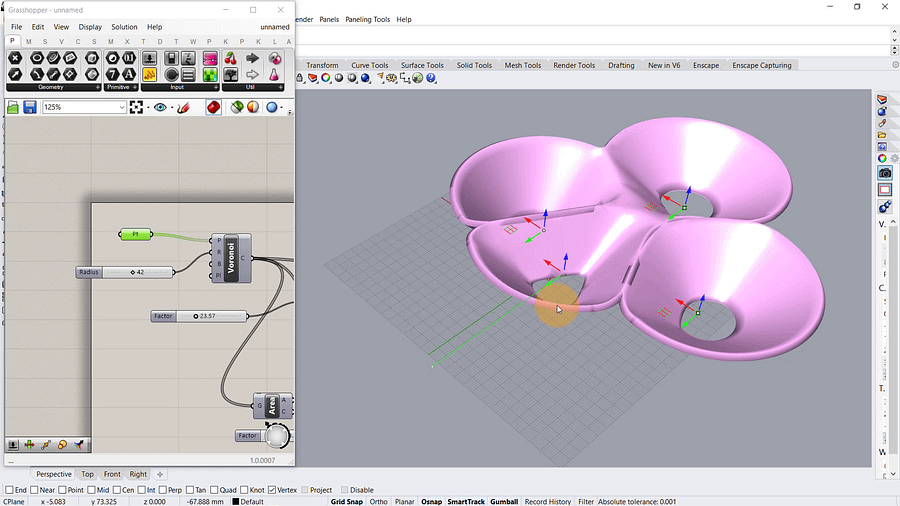Open dropdown arrow beside blue sphere icon
Image resolution: width=900 pixels, height=506 pixels.
282,108
